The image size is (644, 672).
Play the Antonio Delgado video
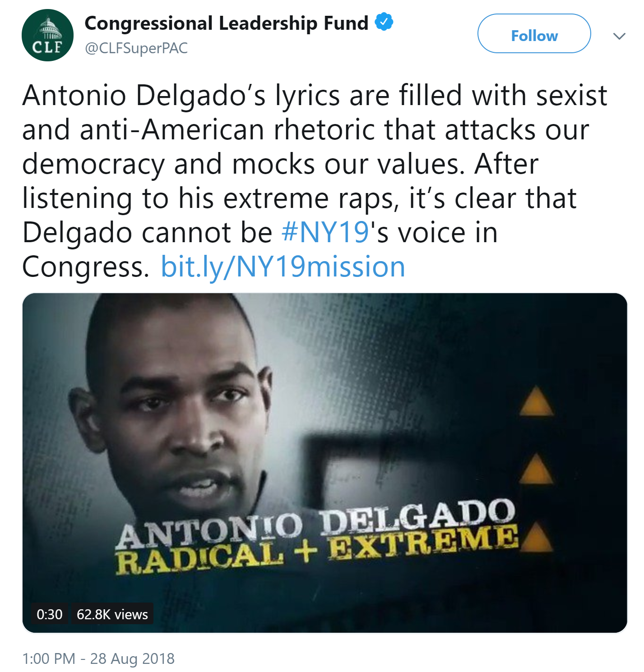(324, 463)
